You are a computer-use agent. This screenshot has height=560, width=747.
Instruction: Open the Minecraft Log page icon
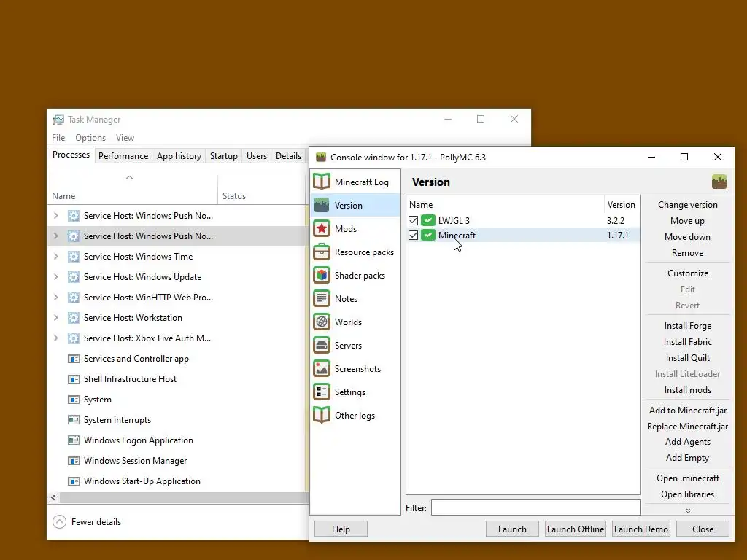pyautogui.click(x=322, y=182)
